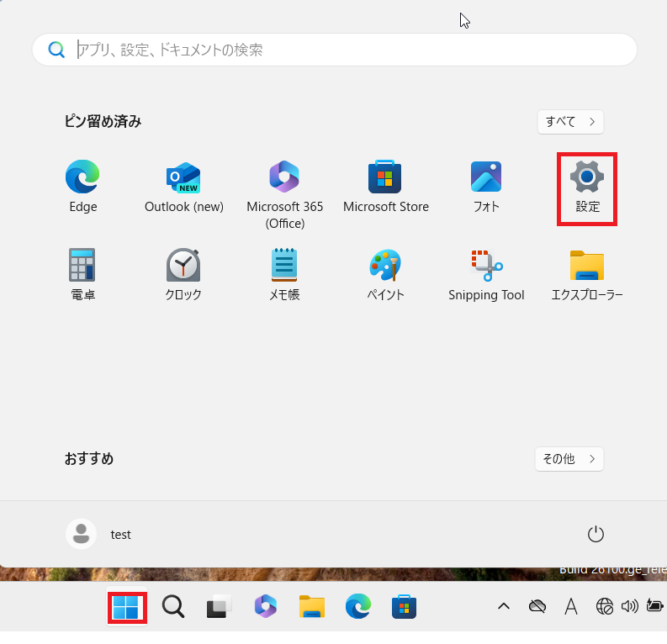Click the Start button on taskbar
Viewport: 667px width, 644px height.
pyautogui.click(x=127, y=607)
